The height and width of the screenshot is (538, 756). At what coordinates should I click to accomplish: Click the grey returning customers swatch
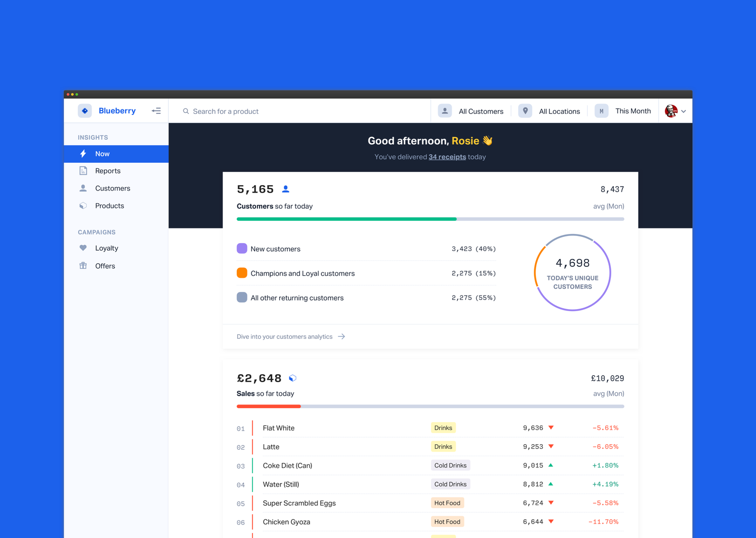tap(242, 297)
